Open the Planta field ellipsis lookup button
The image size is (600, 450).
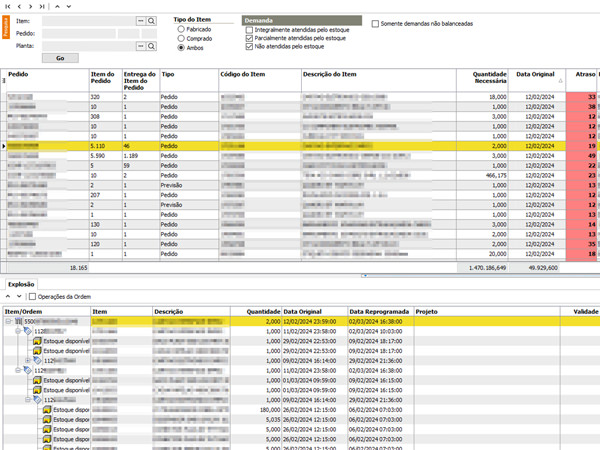[141, 46]
